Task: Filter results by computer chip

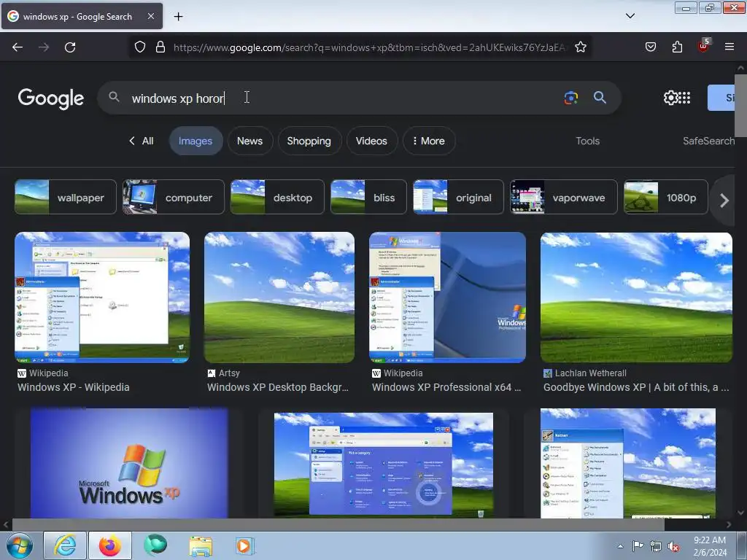Action: point(174,197)
